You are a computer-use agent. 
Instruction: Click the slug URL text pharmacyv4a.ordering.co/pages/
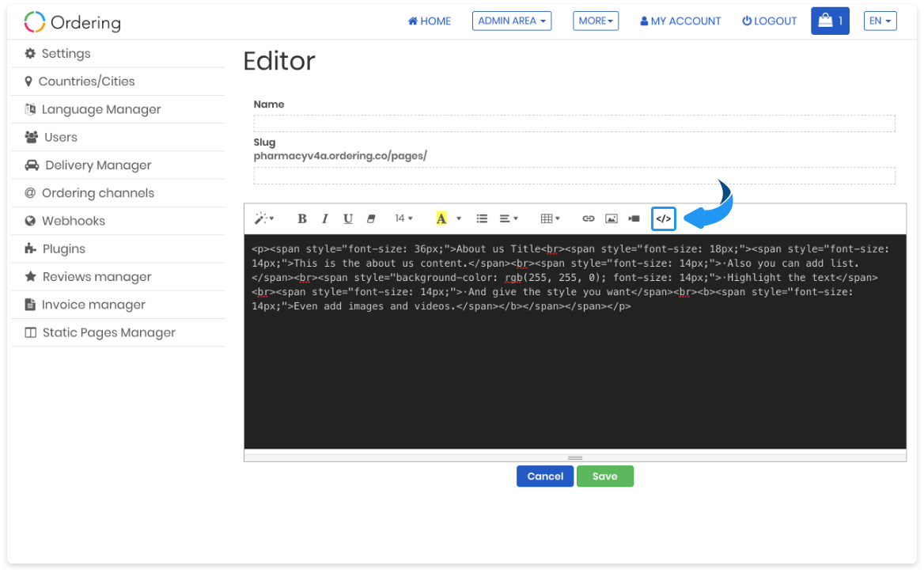click(x=340, y=156)
